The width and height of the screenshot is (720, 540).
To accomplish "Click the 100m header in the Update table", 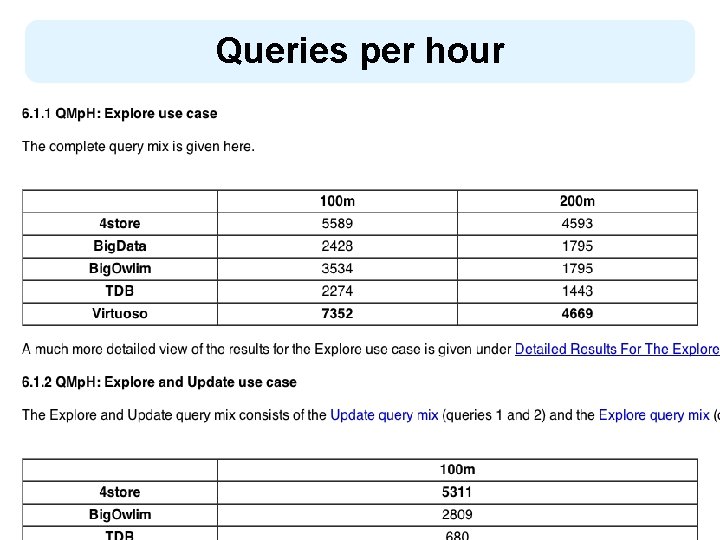I will coord(457,470).
